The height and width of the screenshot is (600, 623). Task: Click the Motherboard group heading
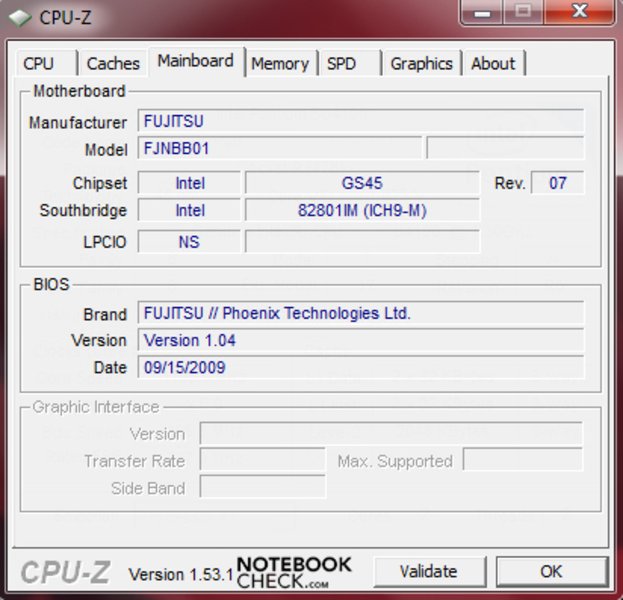[79, 91]
